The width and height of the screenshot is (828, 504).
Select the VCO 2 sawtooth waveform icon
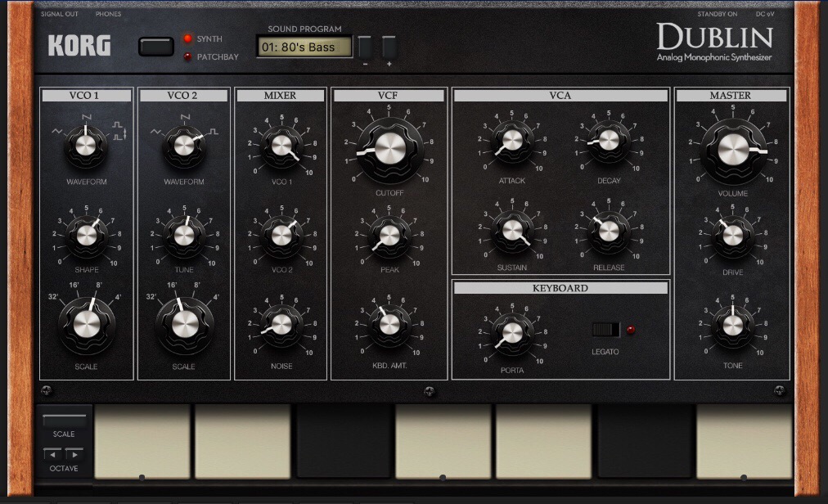(184, 118)
